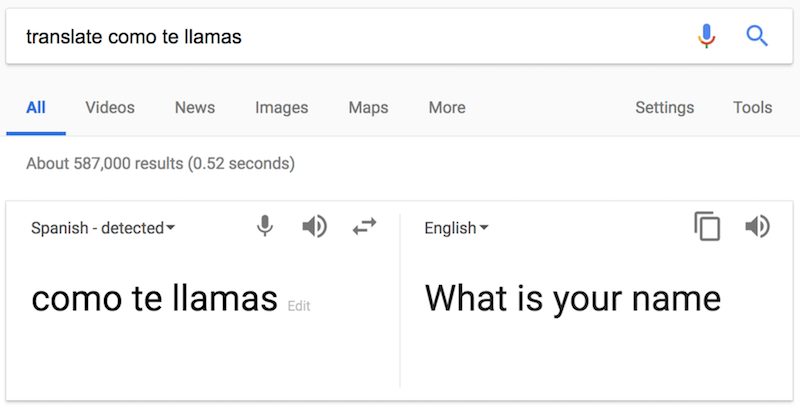
Task: Open the English target language dropdown
Action: tap(456, 228)
